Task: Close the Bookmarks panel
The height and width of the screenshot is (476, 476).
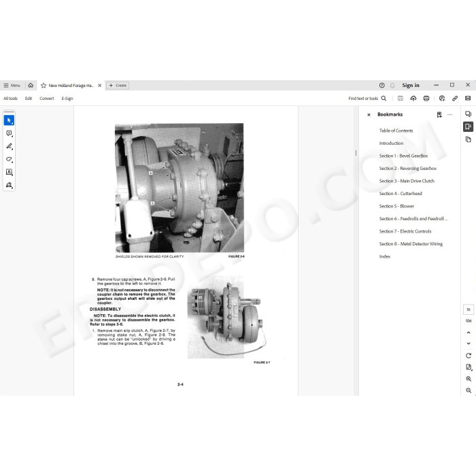Action: pyautogui.click(x=369, y=115)
